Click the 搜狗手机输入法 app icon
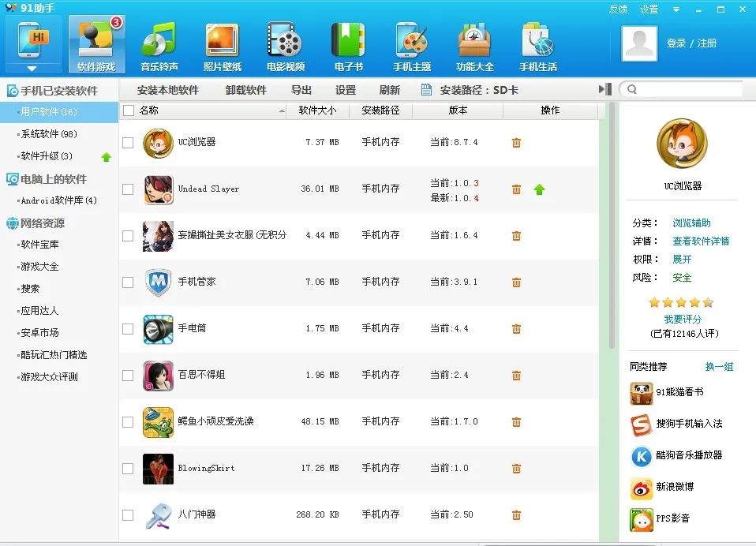This screenshot has height=546, width=756. pos(642,424)
